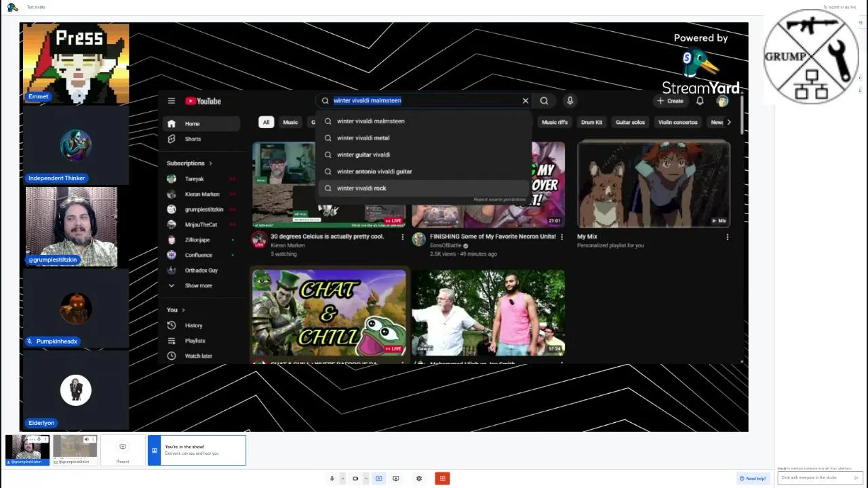Click YouTube page vertical scrollbar
The image size is (868, 488).
tap(743, 115)
